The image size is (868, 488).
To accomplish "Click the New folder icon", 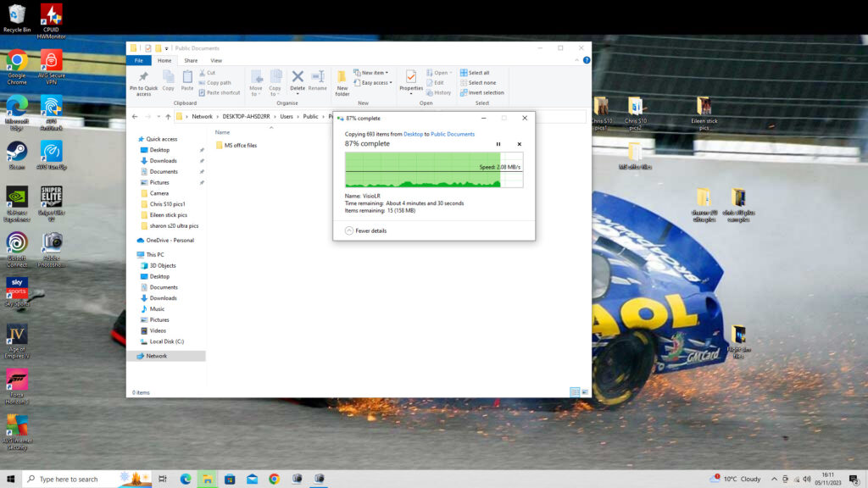I will point(342,80).
